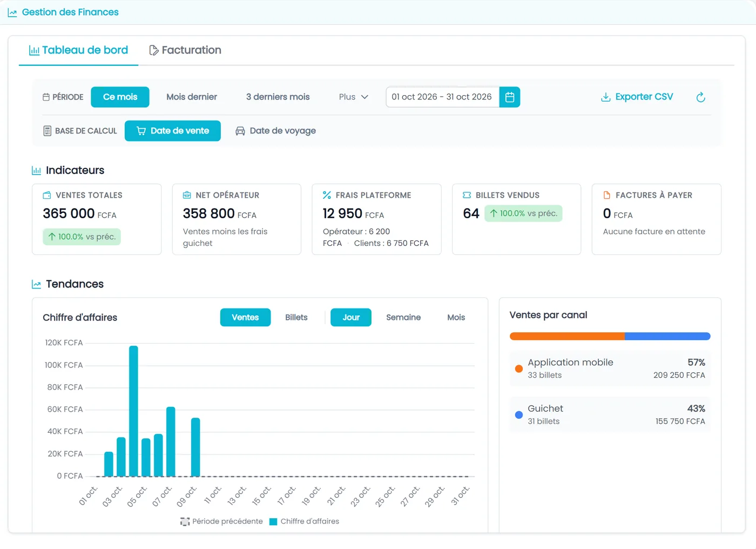The width and height of the screenshot is (756, 549).
Task: Group chart by Jour
Action: pos(351,318)
